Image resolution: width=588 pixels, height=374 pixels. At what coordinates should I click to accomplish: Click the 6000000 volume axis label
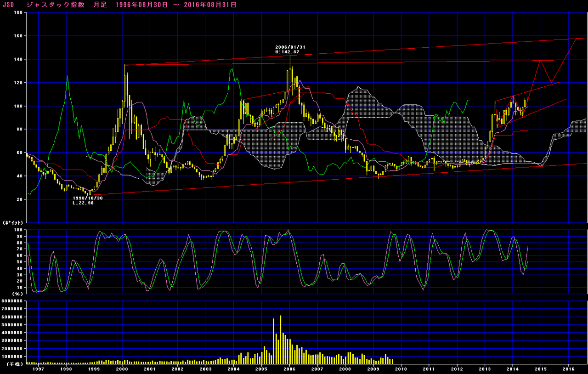[x=13, y=317]
